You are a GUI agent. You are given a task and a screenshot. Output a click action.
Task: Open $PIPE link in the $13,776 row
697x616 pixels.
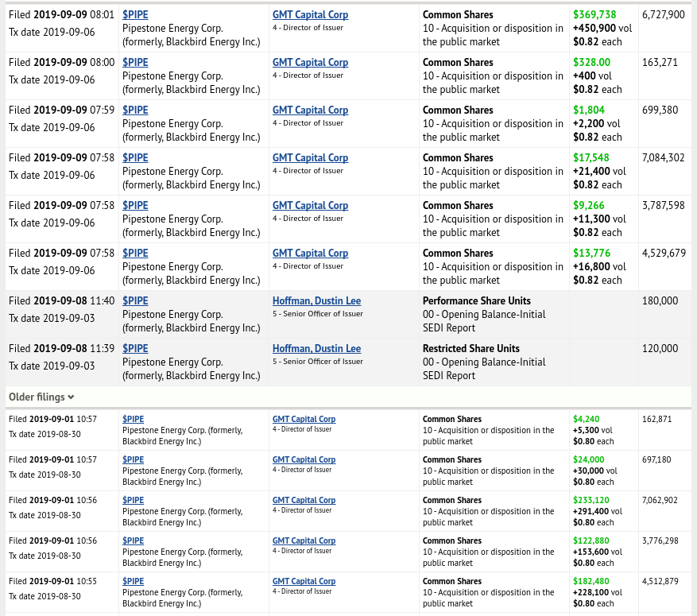[135, 253]
